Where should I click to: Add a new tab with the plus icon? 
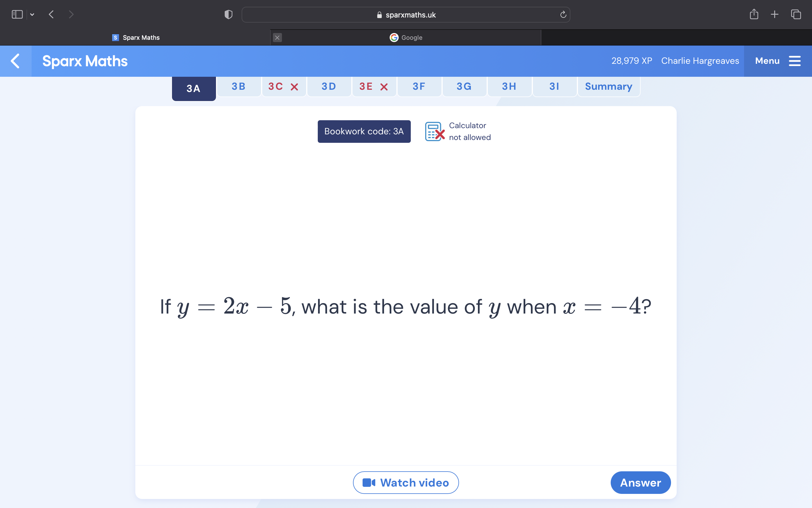click(x=775, y=14)
